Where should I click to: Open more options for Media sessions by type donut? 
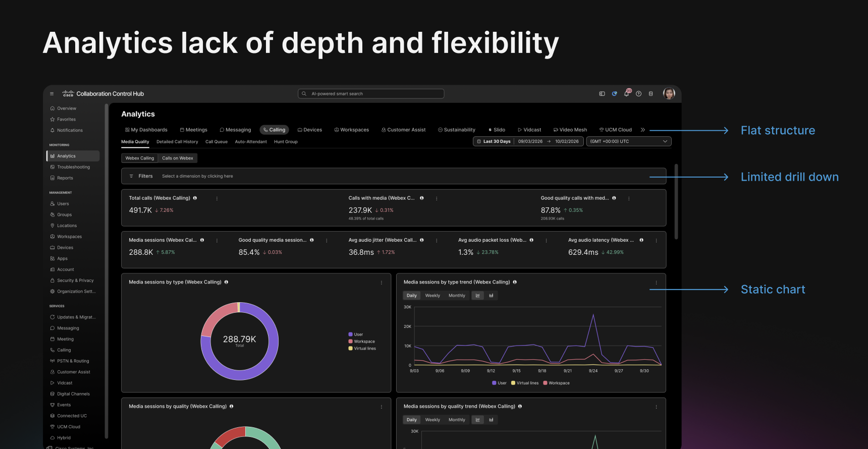point(382,283)
